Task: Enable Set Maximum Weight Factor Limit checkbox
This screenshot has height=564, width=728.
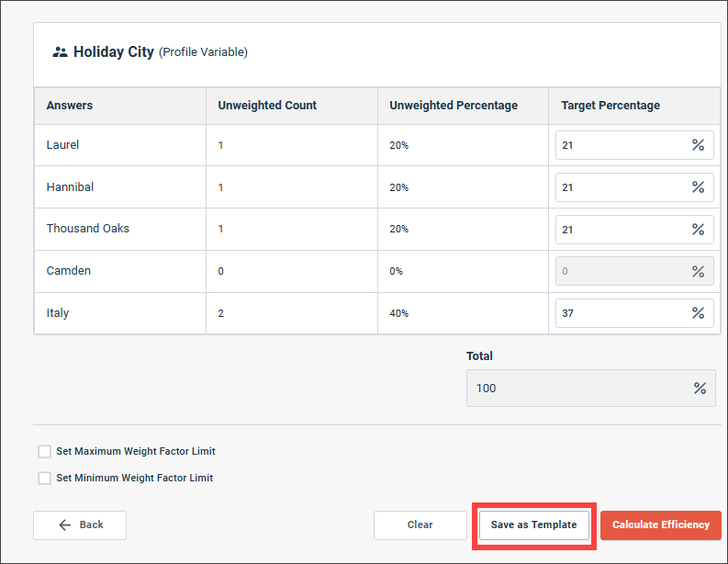Action: coord(45,451)
